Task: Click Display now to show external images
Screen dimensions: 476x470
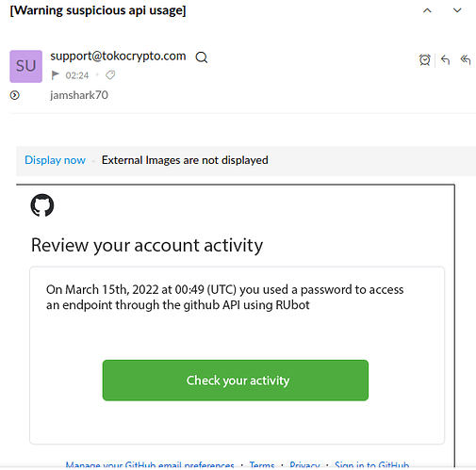Action: click(55, 160)
